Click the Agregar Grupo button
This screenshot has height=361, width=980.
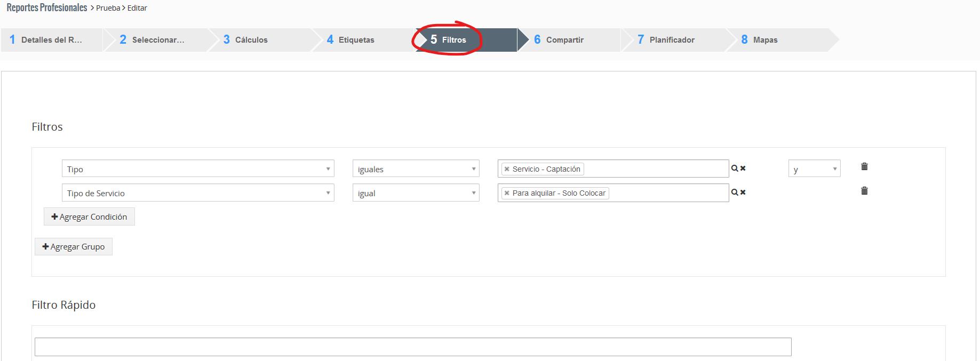tap(74, 247)
